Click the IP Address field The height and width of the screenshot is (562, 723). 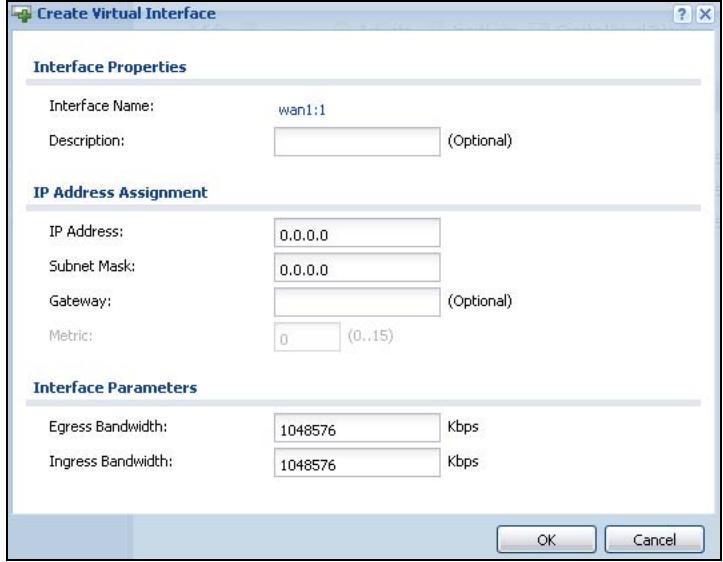[357, 233]
